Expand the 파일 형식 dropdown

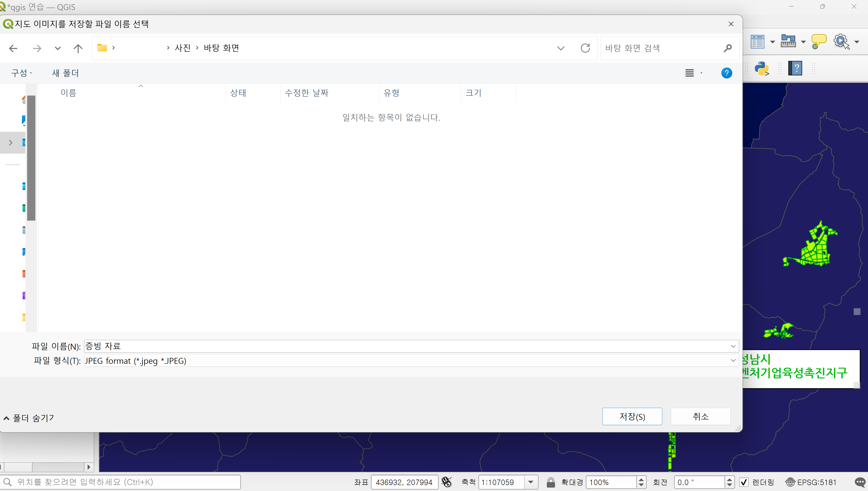pos(733,360)
